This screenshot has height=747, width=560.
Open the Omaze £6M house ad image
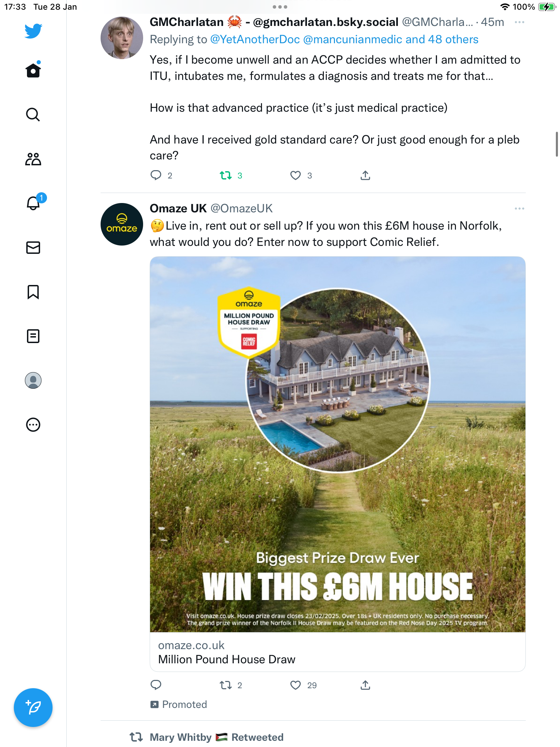point(338,444)
